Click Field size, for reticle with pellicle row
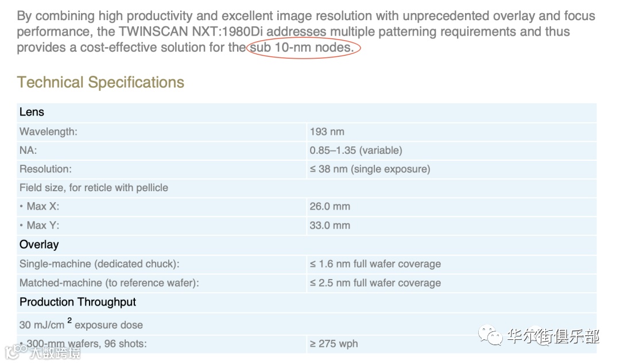The width and height of the screenshot is (620, 364). (307, 188)
